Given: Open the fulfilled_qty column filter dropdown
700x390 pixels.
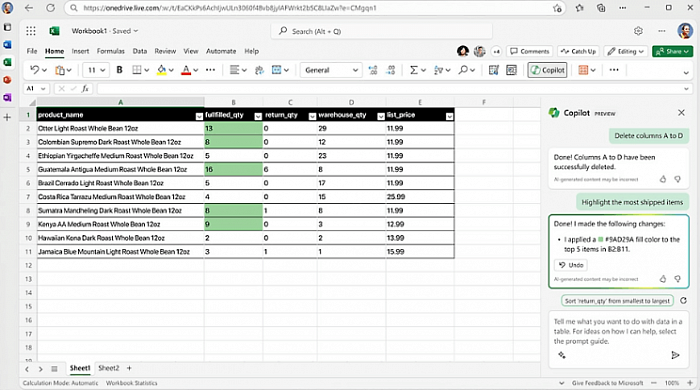Looking at the screenshot, I should 258,116.
